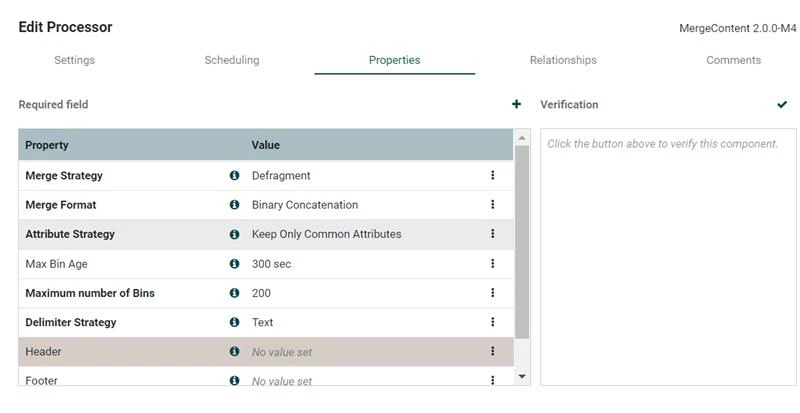Click info icon for Attribute Strategy
Screen dimensions: 800x413
click(x=234, y=234)
